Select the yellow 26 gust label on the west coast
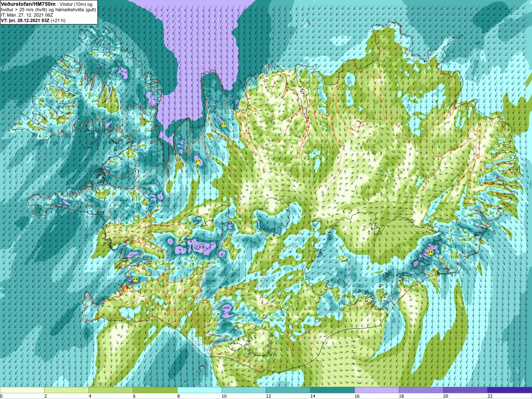 pyautogui.click(x=135, y=279)
